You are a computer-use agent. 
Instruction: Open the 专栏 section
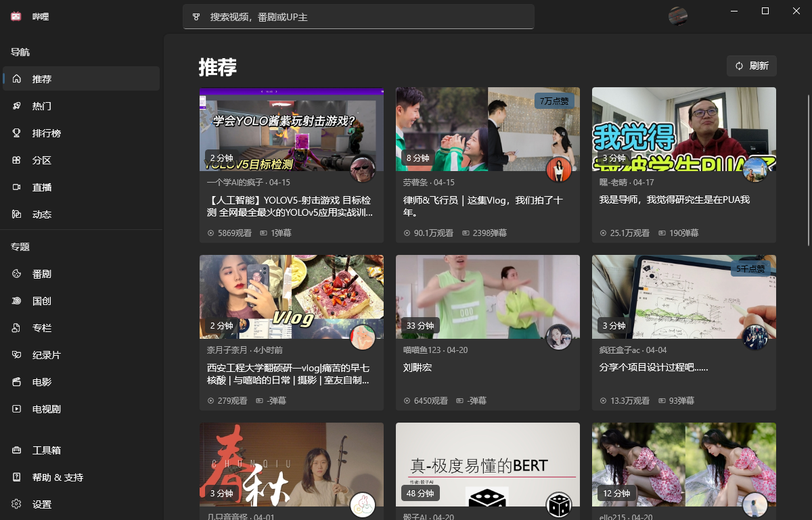point(81,327)
